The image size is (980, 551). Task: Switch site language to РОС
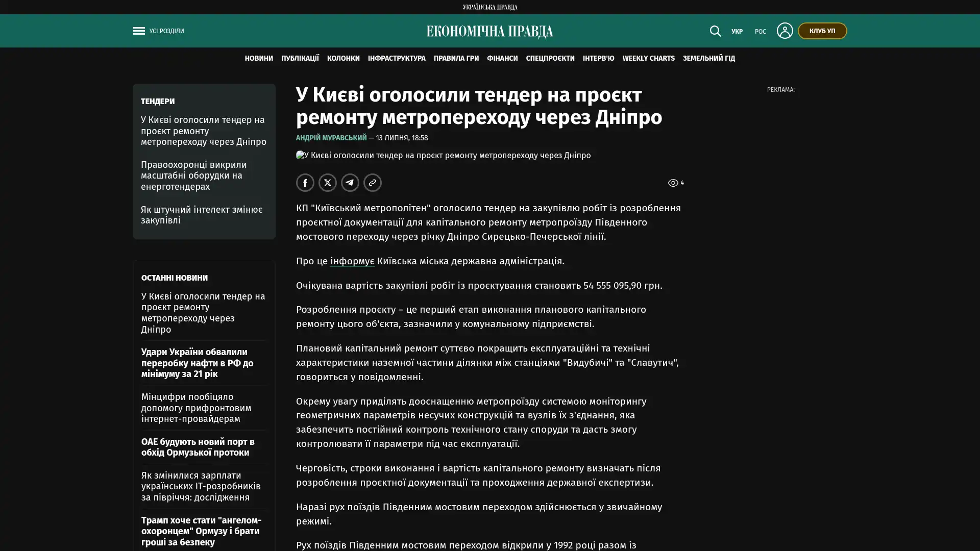[760, 32]
